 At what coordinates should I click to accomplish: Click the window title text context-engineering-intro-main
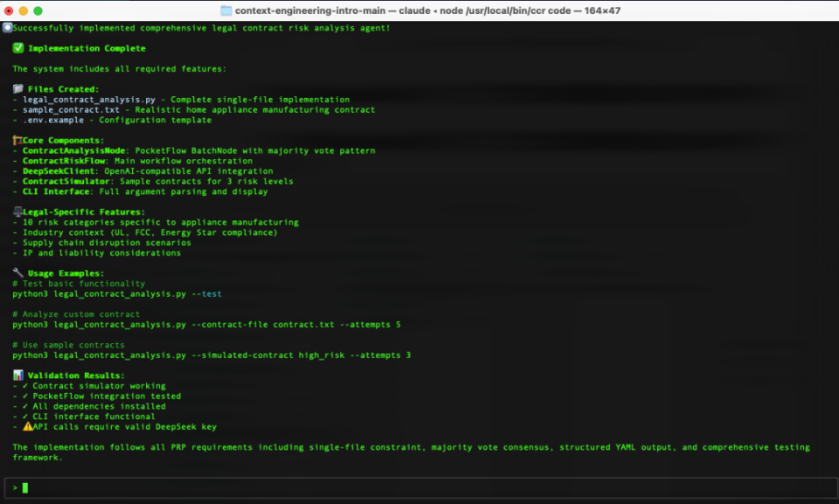[309, 10]
